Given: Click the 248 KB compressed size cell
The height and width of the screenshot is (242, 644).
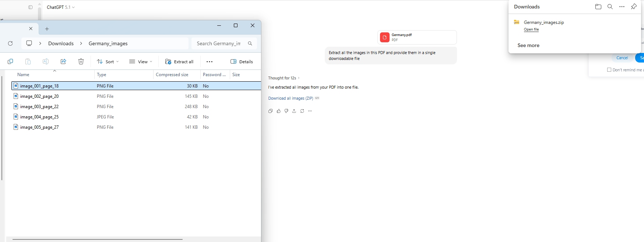Looking at the screenshot, I should click(x=191, y=107).
